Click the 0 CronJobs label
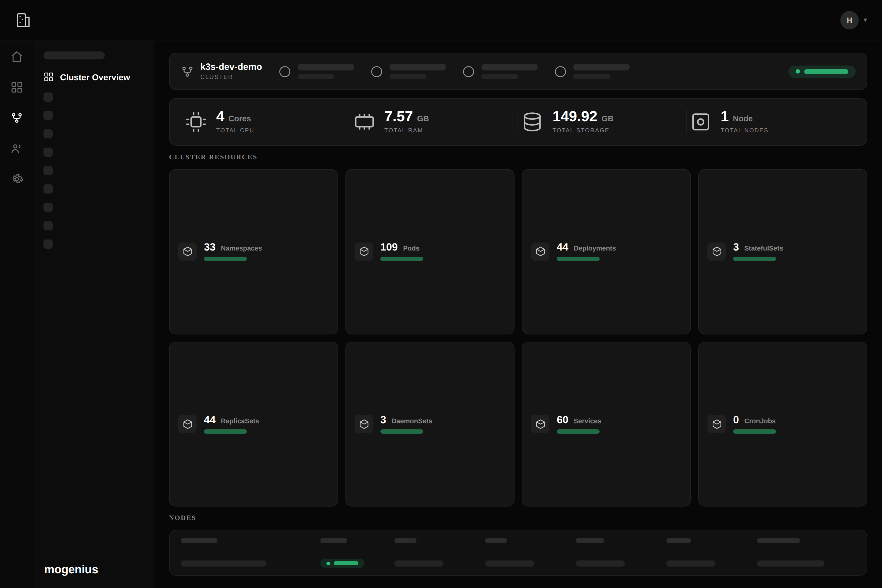Screen dimensions: 882x588 coord(754,420)
